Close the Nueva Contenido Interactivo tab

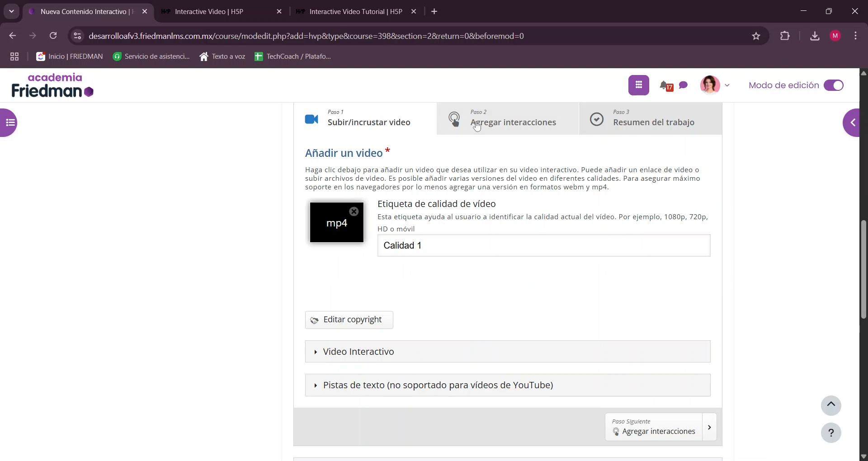point(145,12)
